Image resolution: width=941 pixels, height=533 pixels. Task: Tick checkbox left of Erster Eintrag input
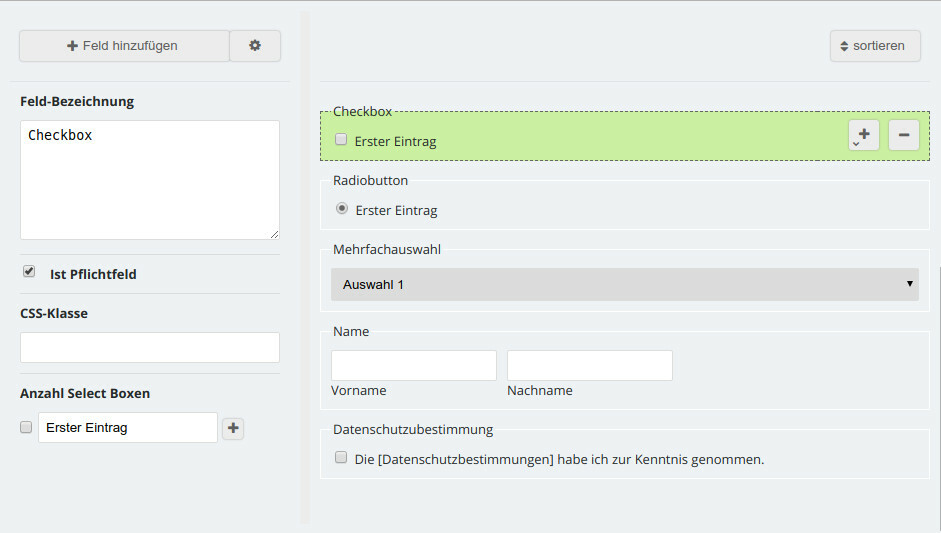[26, 427]
